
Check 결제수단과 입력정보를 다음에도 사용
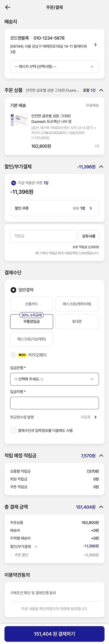14,430
